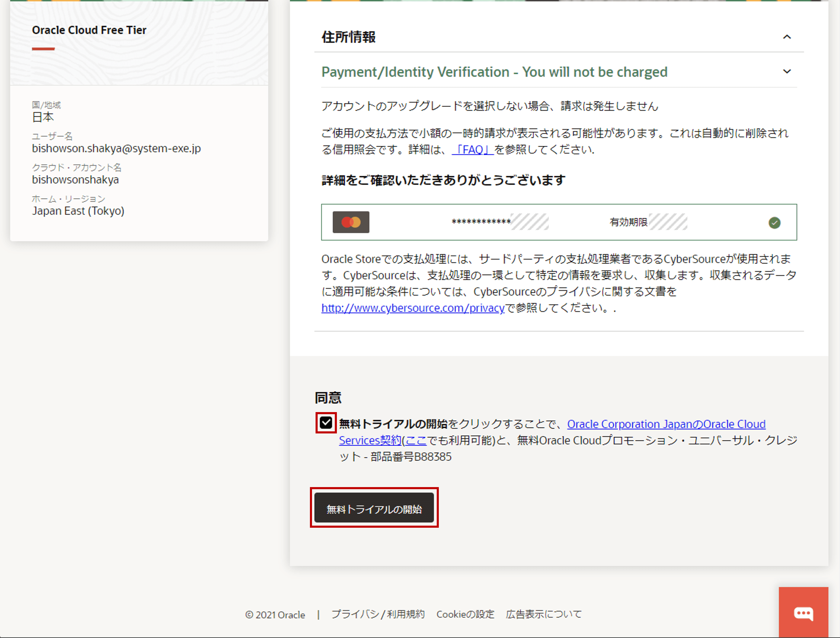The image size is (840, 638).
Task: Collapse the 住所情報 section chevron
Action: [x=787, y=37]
